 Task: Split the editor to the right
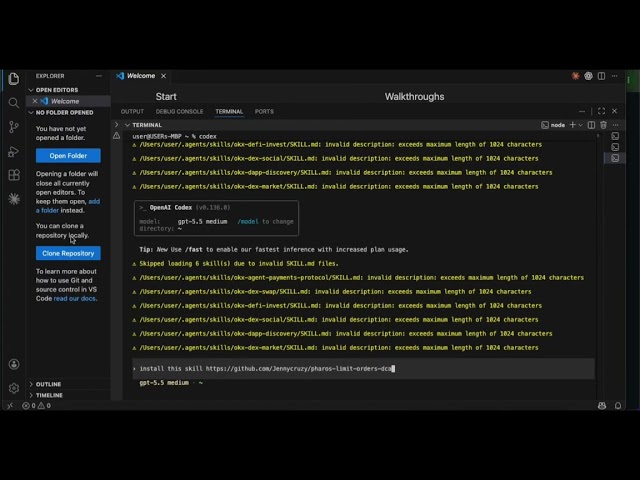[x=601, y=76]
